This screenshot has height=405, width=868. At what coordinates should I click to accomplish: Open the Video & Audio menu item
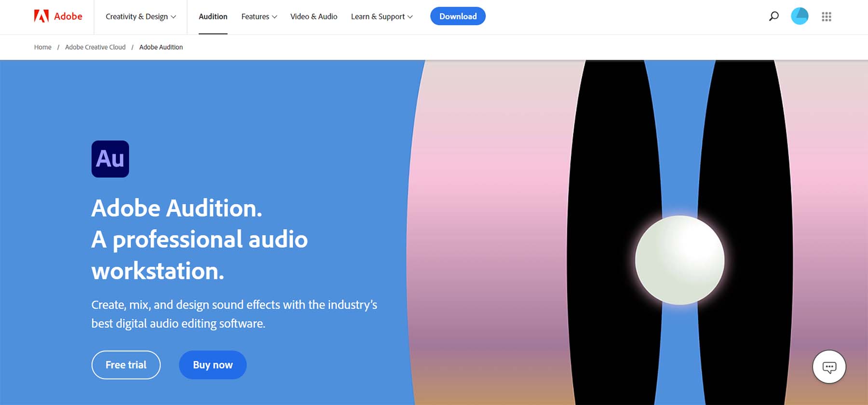click(x=313, y=16)
